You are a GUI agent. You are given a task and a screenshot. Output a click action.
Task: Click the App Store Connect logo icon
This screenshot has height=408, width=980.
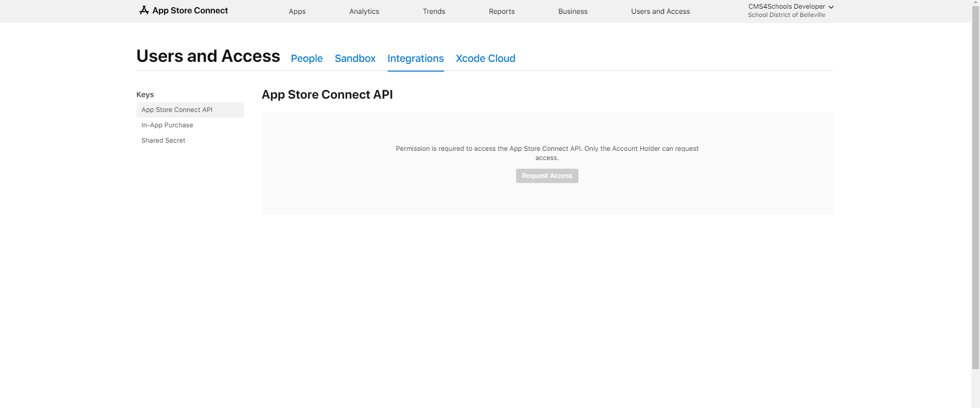click(144, 10)
